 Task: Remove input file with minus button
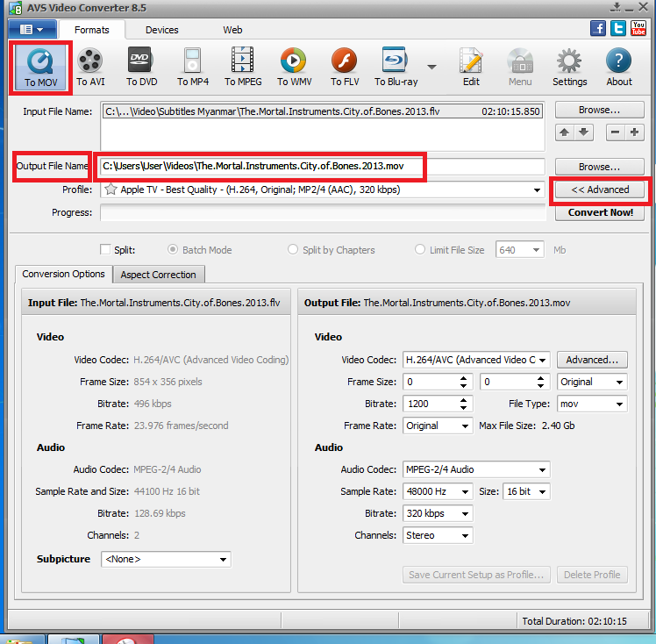click(x=615, y=132)
